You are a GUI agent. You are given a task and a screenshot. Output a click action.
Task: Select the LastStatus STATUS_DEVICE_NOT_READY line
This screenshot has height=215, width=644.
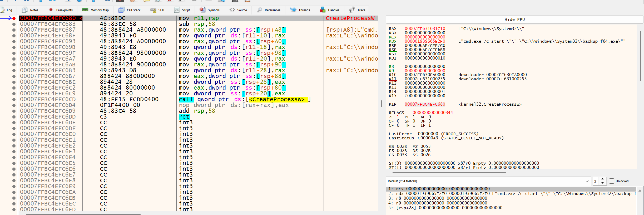446,138
